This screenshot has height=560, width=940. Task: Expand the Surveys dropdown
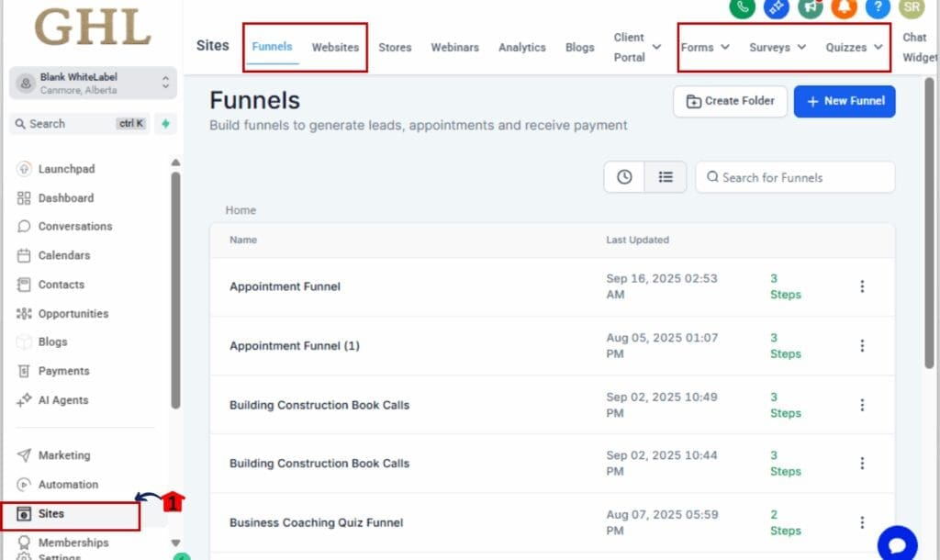coord(777,48)
